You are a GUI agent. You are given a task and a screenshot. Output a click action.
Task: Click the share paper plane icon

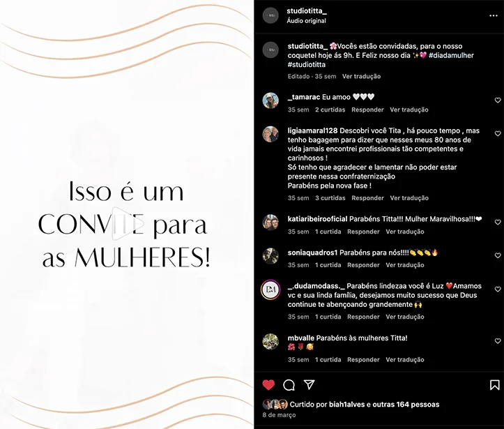click(309, 384)
